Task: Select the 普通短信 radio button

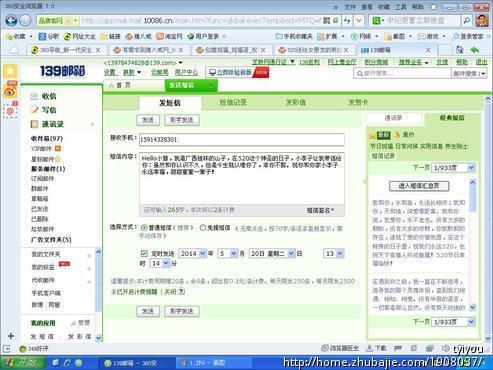Action: coord(144,228)
